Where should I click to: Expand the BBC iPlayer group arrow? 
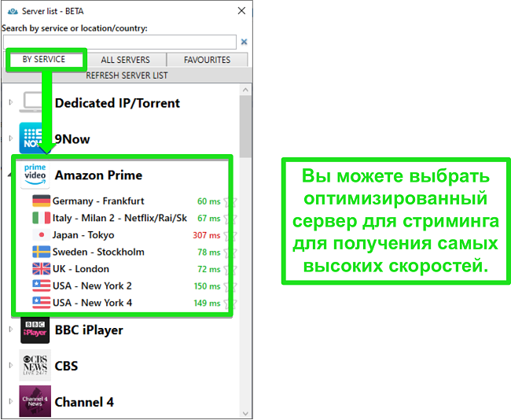click(11, 329)
